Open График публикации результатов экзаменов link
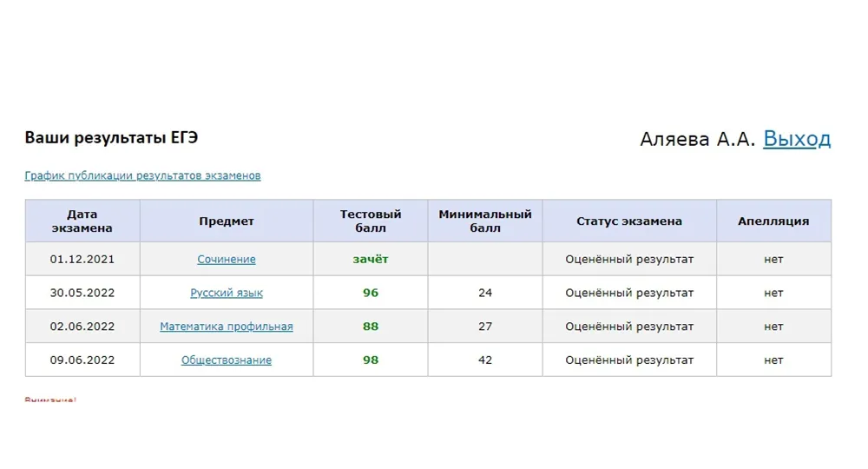This screenshot has height=469, width=868. tap(142, 175)
